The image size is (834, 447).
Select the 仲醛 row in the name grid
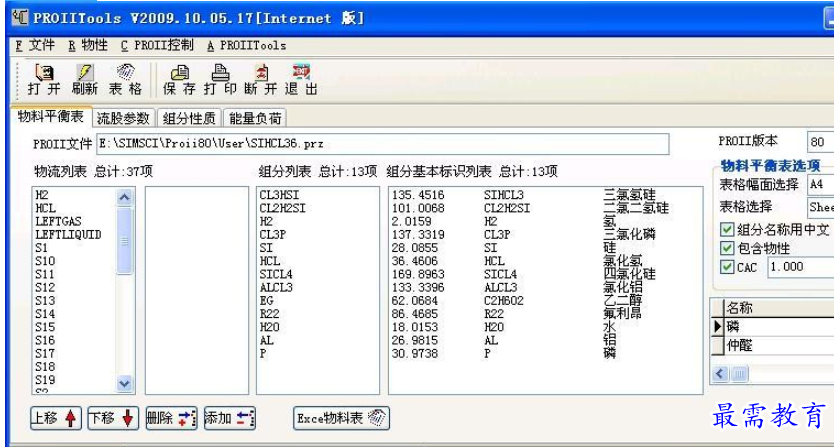[x=779, y=346]
